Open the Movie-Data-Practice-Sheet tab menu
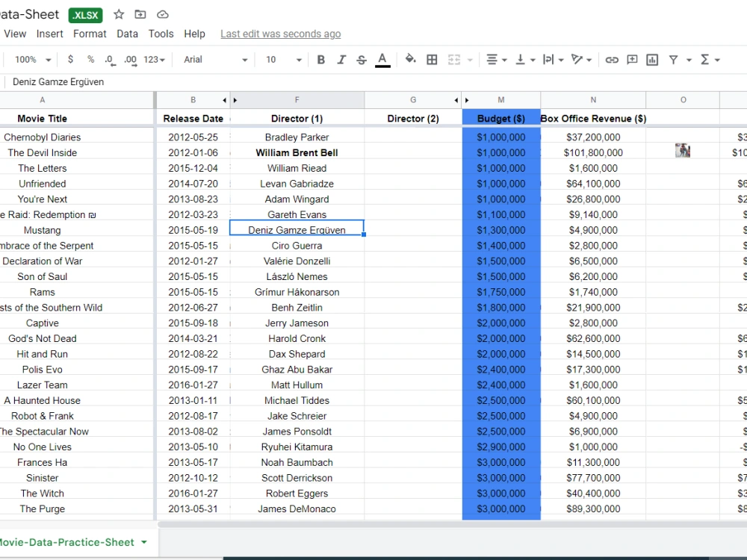Viewport: 747px width, 560px height. [145, 544]
